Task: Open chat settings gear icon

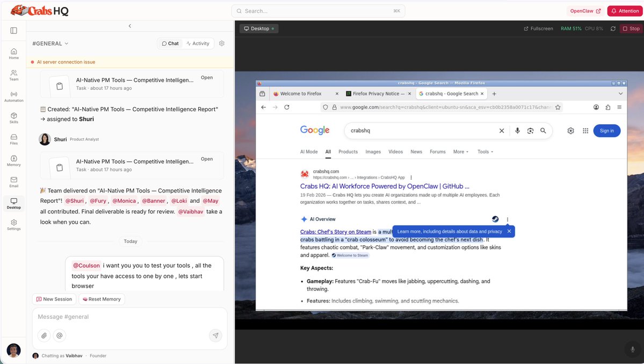Action: (222, 43)
